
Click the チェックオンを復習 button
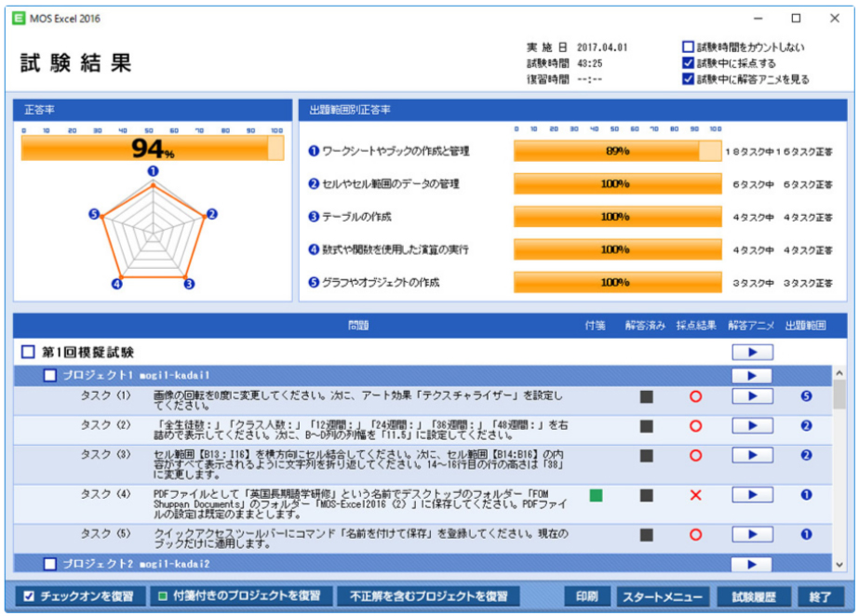click(x=81, y=596)
